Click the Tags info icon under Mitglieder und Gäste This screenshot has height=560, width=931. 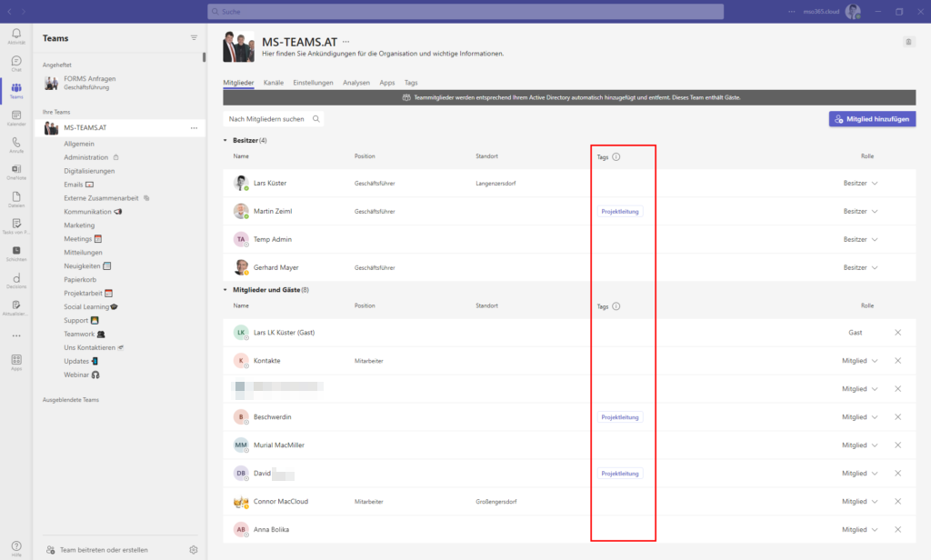pyautogui.click(x=616, y=306)
